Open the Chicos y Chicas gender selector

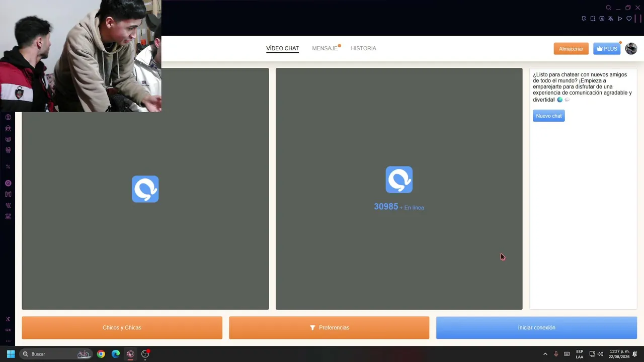pyautogui.click(x=122, y=328)
